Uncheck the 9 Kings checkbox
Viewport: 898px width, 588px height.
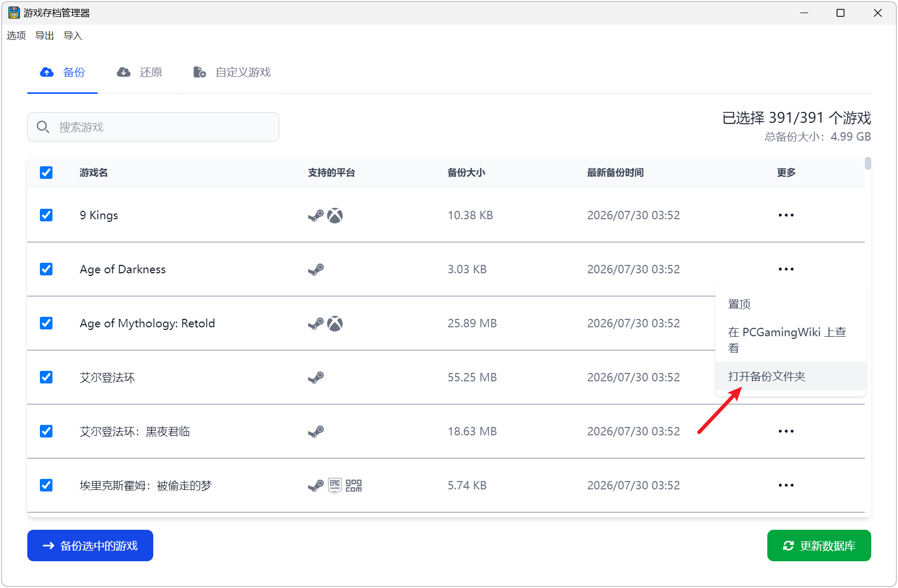coord(46,215)
